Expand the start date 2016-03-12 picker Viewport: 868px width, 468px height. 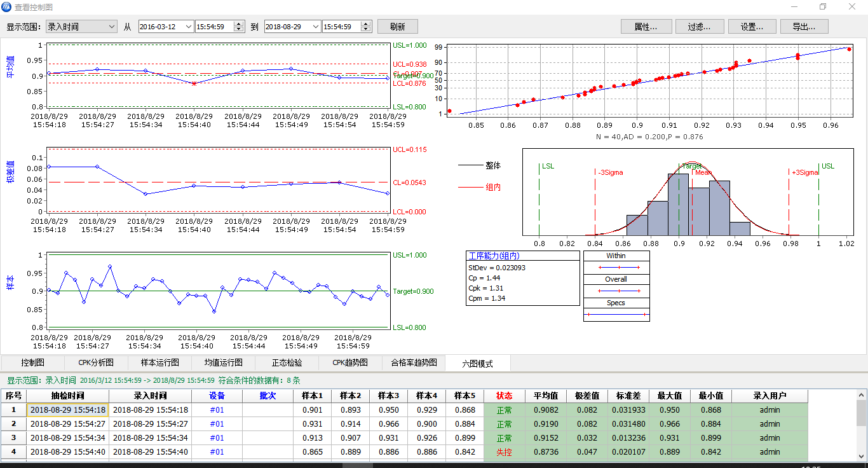[188, 27]
